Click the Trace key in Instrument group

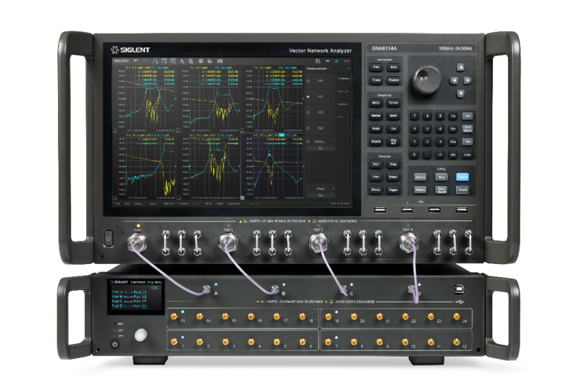(376, 80)
